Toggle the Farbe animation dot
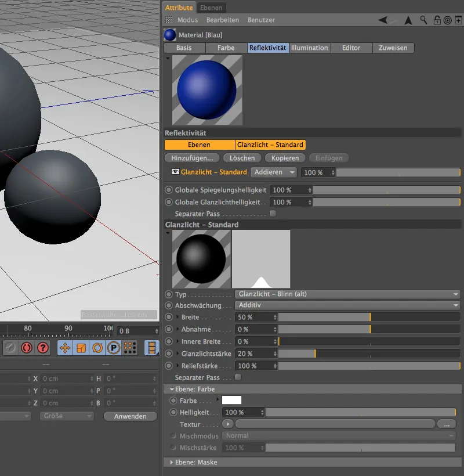Viewport: 464px width, 476px height. click(173, 401)
